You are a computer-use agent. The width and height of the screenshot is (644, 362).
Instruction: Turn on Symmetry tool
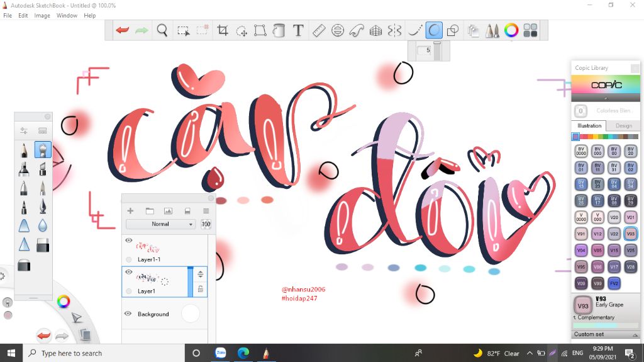tap(394, 30)
